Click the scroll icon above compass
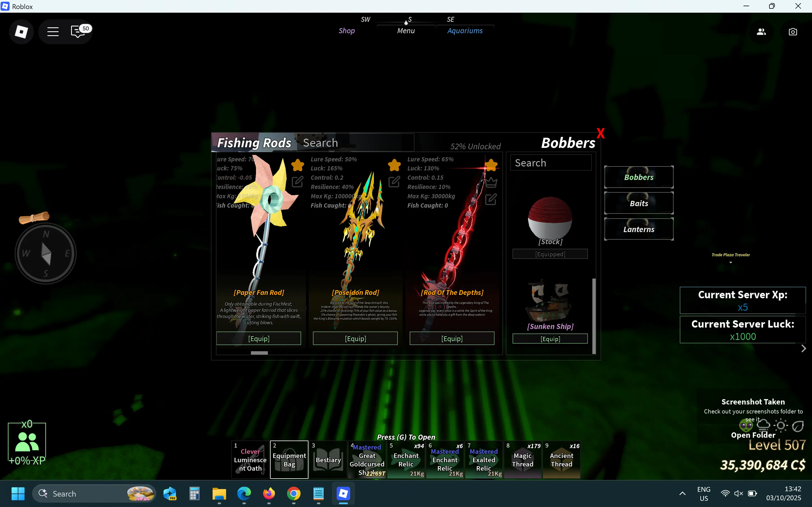The height and width of the screenshot is (507, 812). pyautogui.click(x=34, y=218)
